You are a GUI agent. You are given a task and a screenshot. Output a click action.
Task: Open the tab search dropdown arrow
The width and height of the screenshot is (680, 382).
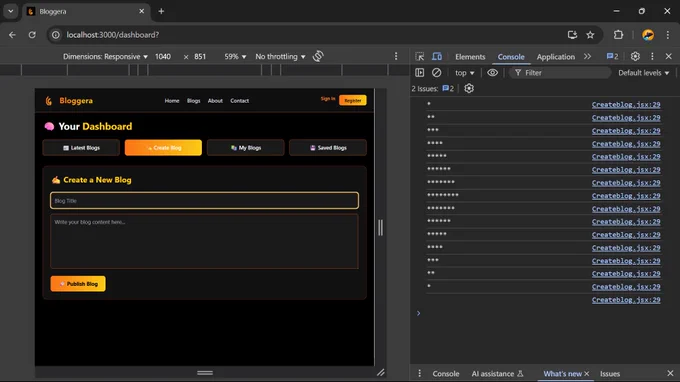click(x=10, y=11)
